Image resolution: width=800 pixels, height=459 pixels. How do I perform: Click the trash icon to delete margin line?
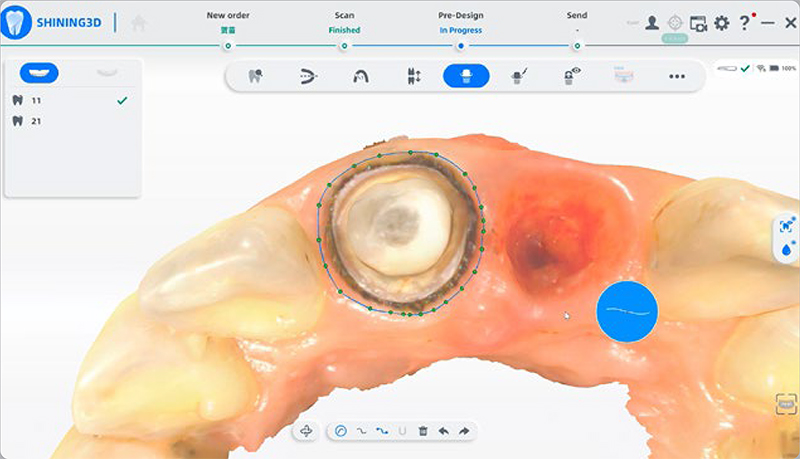point(423,431)
